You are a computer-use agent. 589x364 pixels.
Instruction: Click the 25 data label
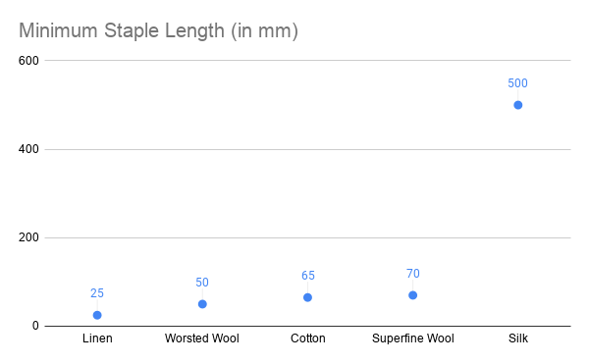point(97,293)
